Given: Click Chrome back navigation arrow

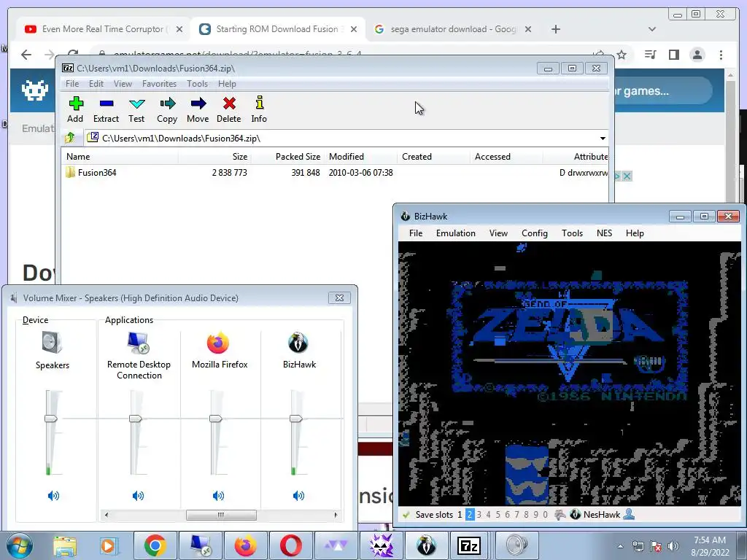Looking at the screenshot, I should [26, 55].
